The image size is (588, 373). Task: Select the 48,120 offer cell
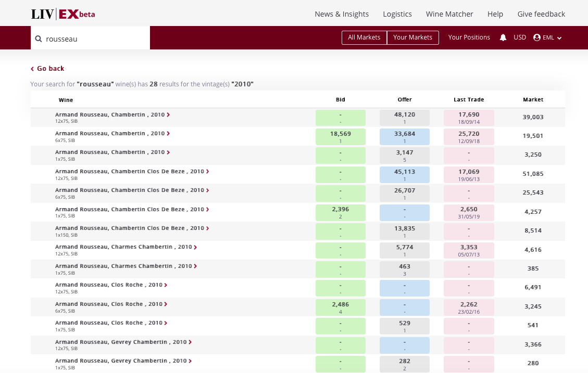[405, 118]
